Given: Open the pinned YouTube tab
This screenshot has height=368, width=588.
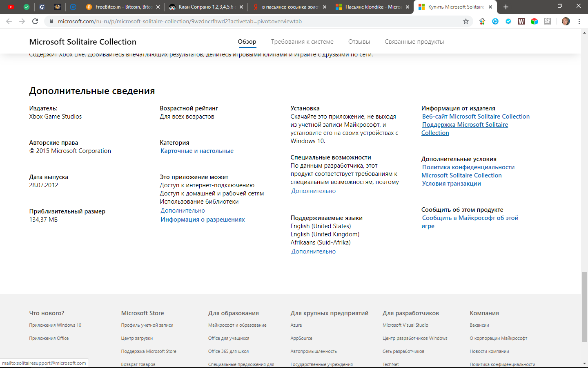Looking at the screenshot, I should (11, 7).
